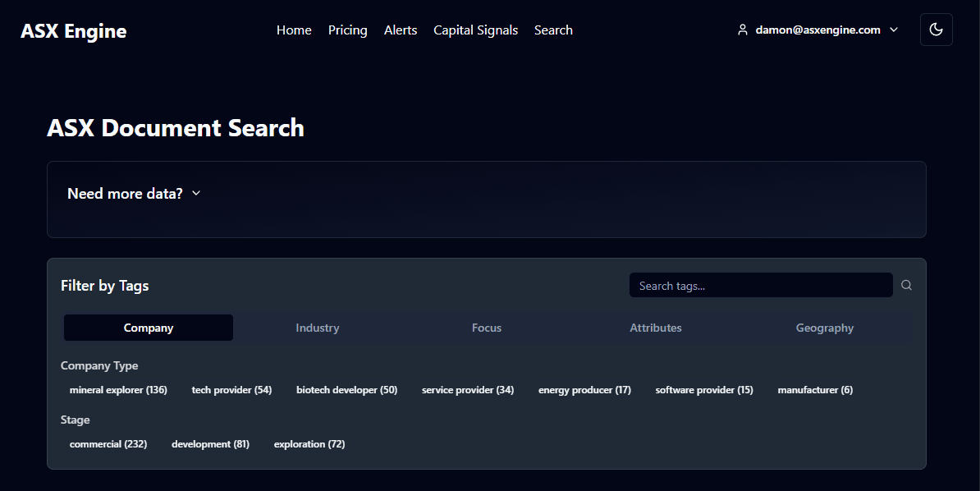The width and height of the screenshot is (980, 491).
Task: Toggle dark mode moon icon
Action: (936, 30)
